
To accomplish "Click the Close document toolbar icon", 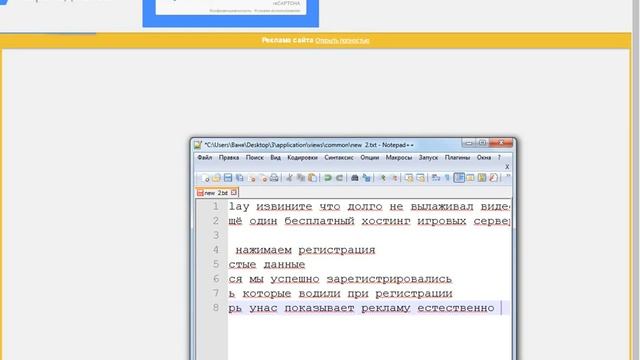I will click(251, 178).
